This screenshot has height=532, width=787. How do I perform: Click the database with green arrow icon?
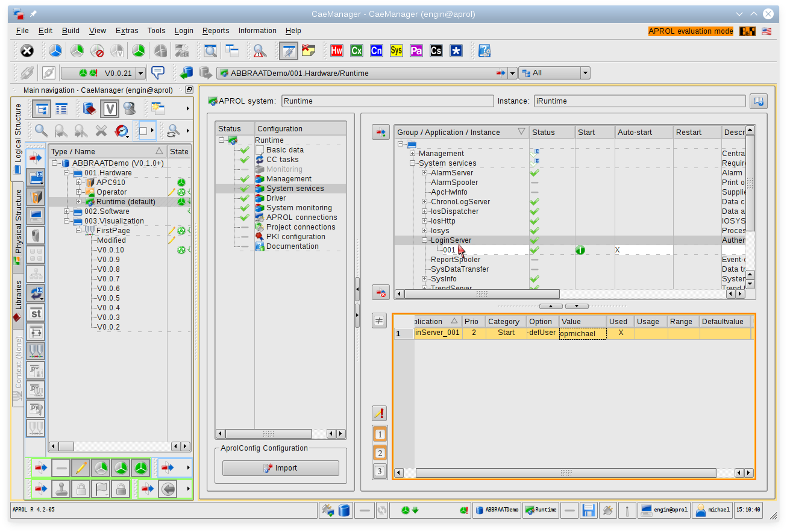tap(186, 73)
